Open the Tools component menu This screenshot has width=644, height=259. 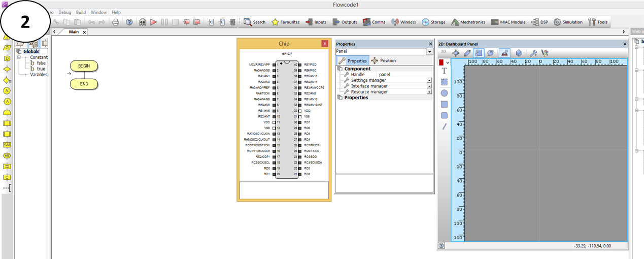[598, 22]
